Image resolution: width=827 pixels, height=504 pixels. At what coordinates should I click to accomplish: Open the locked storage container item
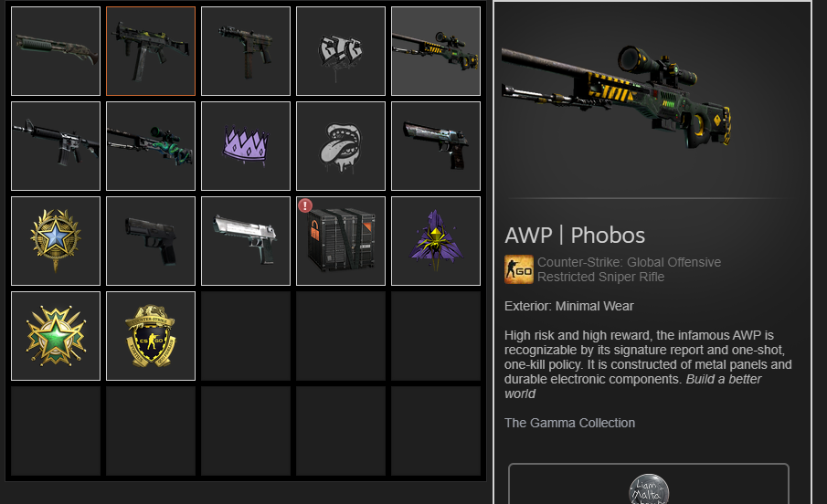pyautogui.click(x=340, y=241)
